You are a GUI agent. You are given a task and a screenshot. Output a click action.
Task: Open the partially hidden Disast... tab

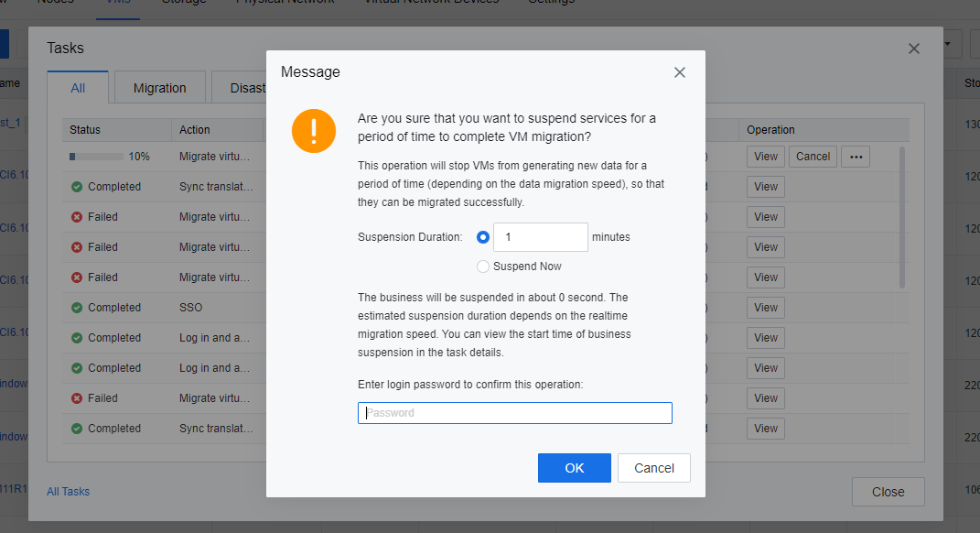tap(240, 88)
